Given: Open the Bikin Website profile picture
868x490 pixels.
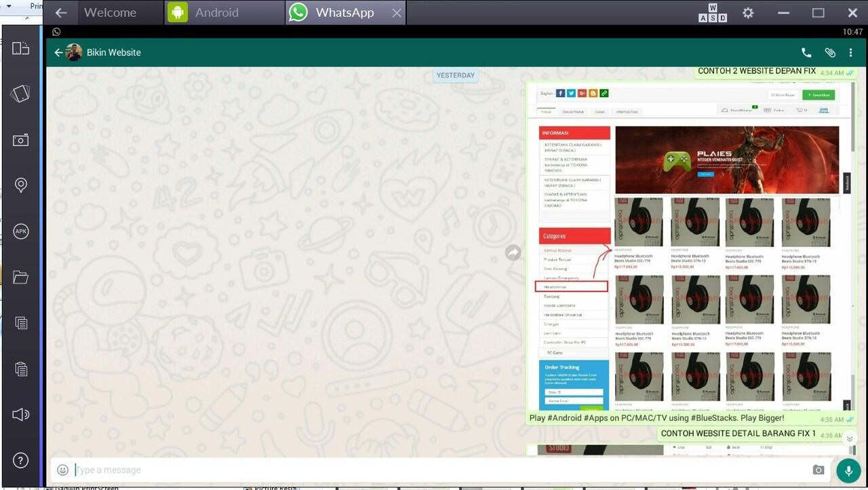Looking at the screenshot, I should pyautogui.click(x=74, y=52).
